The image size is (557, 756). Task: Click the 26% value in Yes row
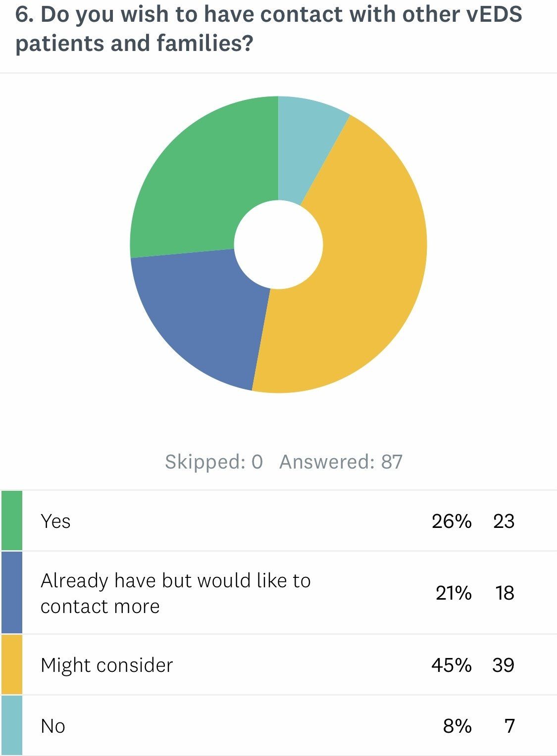451,521
